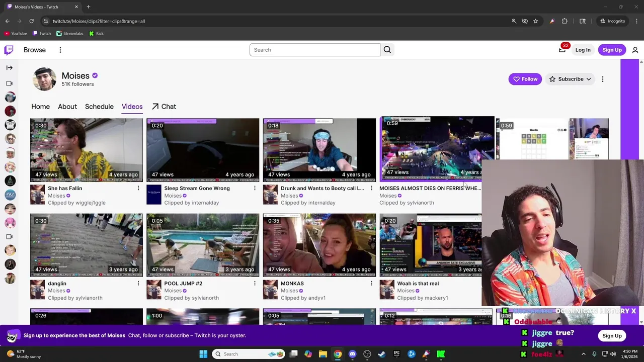Open the weather widget showing 62°F
Screen dimensions: 644x362
(23, 354)
